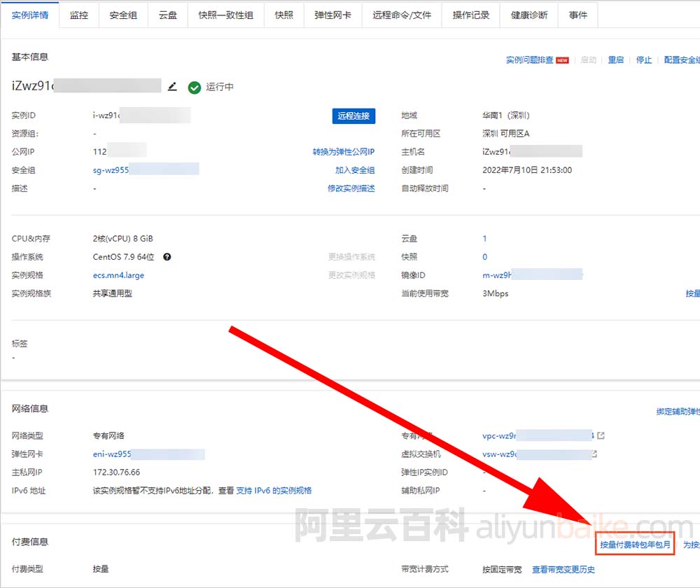Click 按量付费转包年包月 link
The image size is (700, 588).
pos(636,545)
